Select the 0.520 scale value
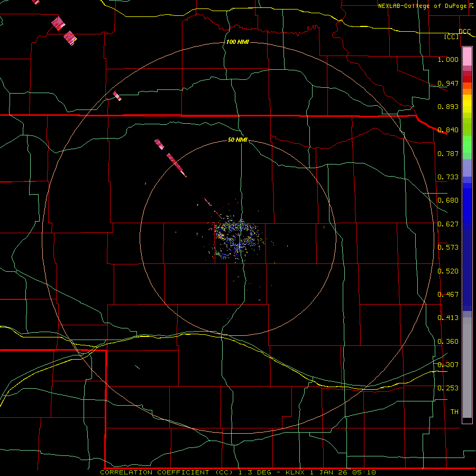Image resolution: width=476 pixels, height=476 pixels. point(448,271)
